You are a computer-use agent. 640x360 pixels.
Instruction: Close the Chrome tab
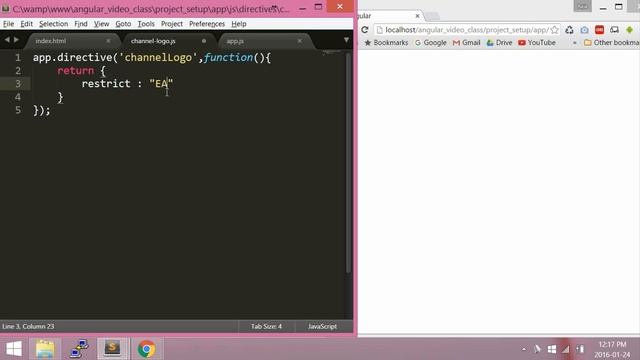[x=417, y=16]
